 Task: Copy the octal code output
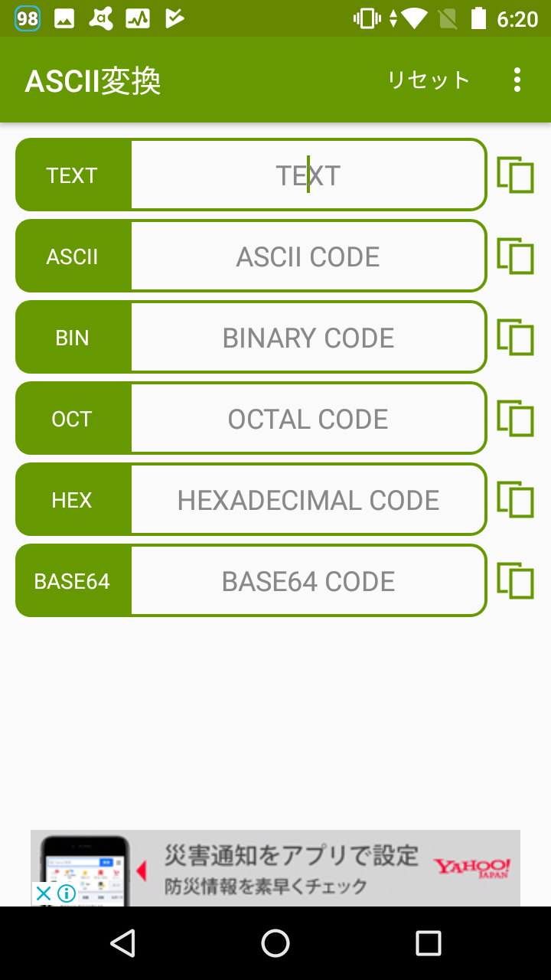[516, 418]
